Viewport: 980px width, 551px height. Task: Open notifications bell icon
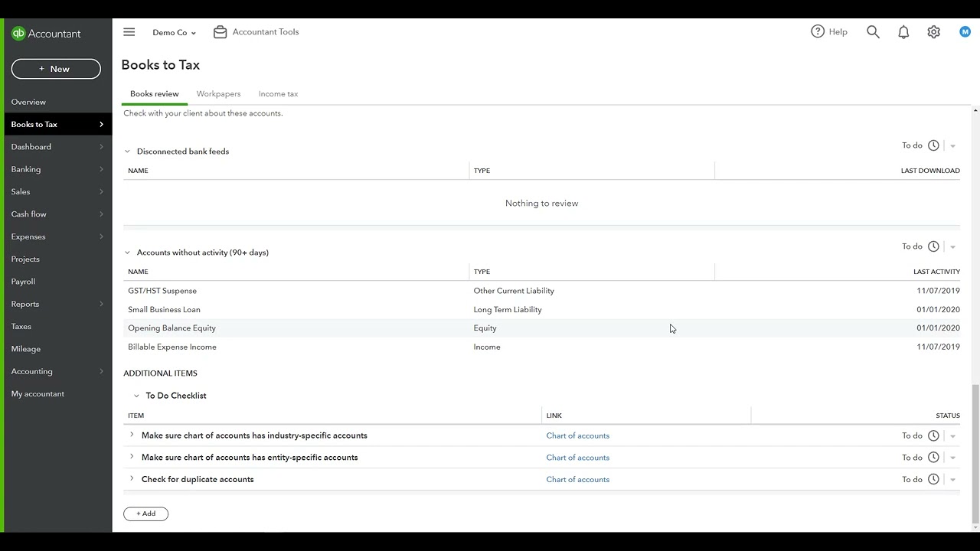(903, 32)
